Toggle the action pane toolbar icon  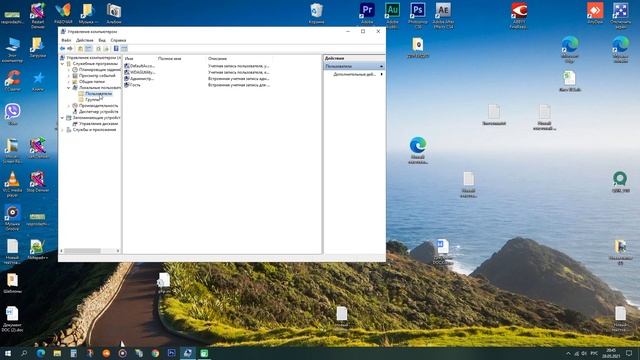click(124, 49)
